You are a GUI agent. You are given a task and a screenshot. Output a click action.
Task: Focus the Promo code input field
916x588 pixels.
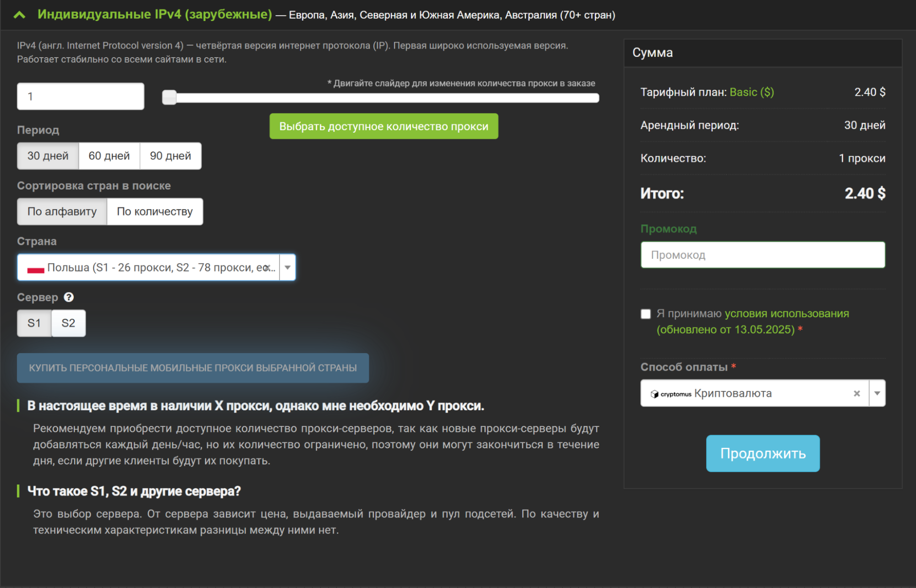click(x=762, y=255)
